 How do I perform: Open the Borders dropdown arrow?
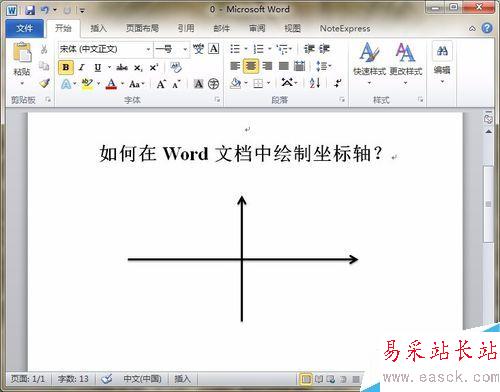pos(269,83)
